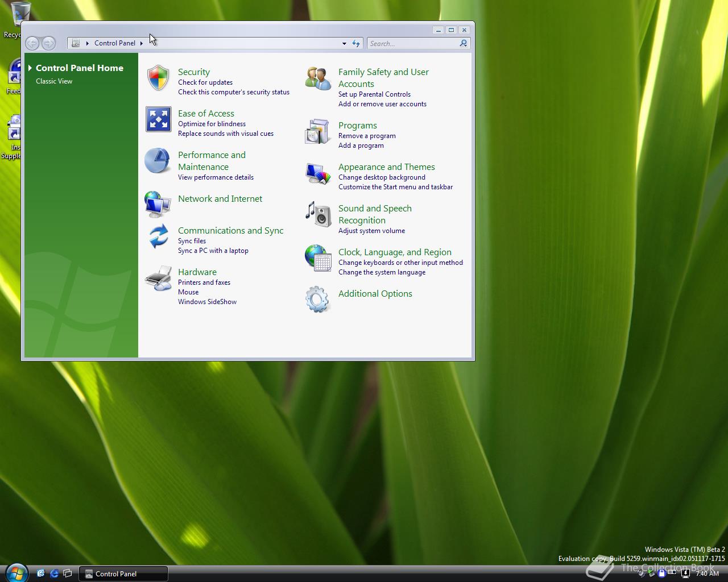The image size is (728, 582).
Task: Open Performance and Maintenance heading
Action: (212, 161)
